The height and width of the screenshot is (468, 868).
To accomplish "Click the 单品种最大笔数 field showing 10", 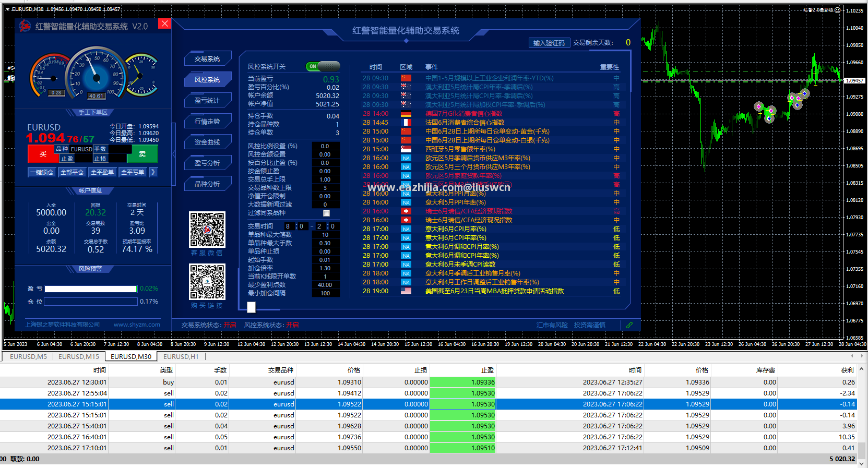I will pos(325,235).
